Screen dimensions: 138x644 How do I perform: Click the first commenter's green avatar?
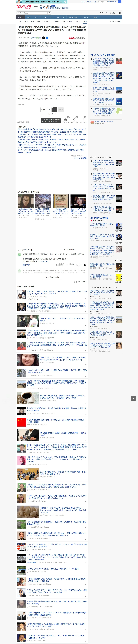19,255
